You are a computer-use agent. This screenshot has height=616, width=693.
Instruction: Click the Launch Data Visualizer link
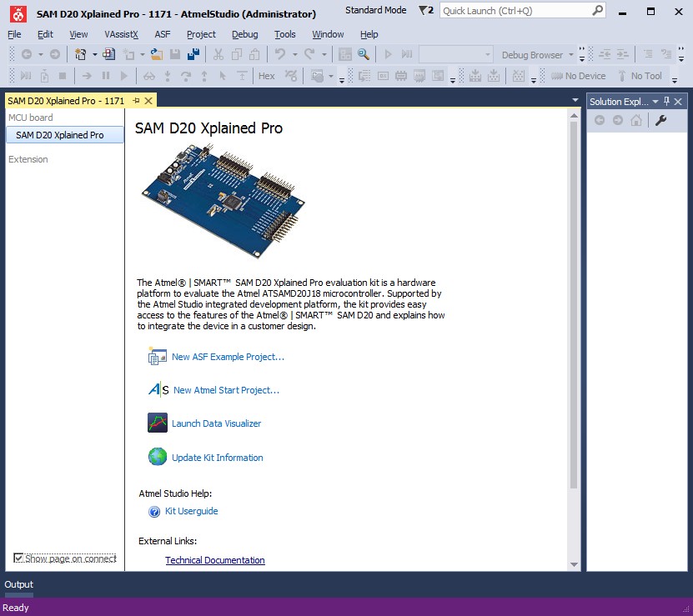(x=216, y=423)
